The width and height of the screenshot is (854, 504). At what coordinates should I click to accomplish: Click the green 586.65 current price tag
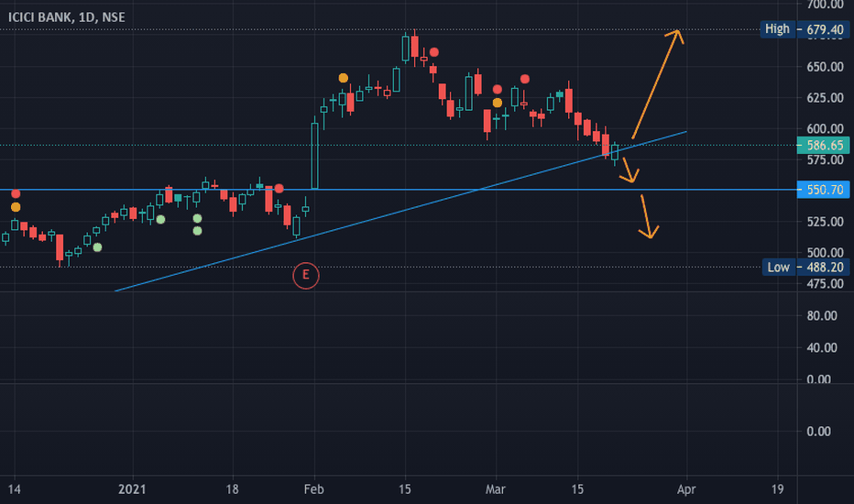823,146
